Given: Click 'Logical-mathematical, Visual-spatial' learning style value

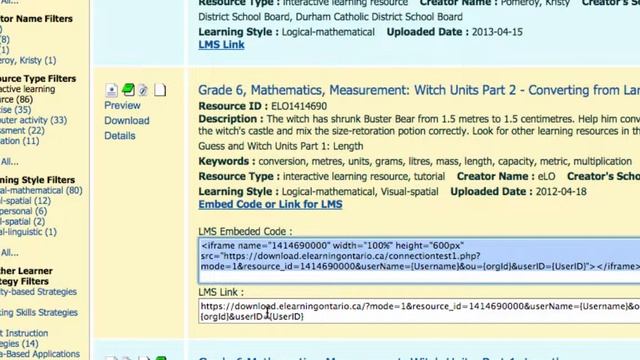Looking at the screenshot, I should (360, 191).
